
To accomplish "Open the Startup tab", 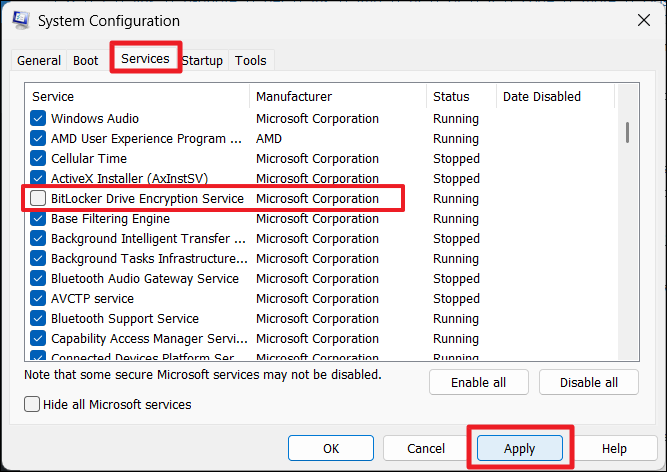I will click(202, 61).
